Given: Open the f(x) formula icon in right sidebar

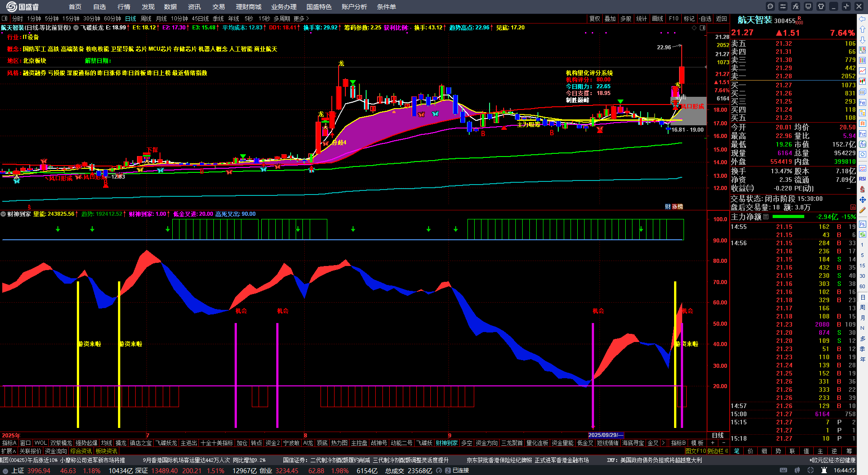Looking at the screenshot, I should [863, 144].
